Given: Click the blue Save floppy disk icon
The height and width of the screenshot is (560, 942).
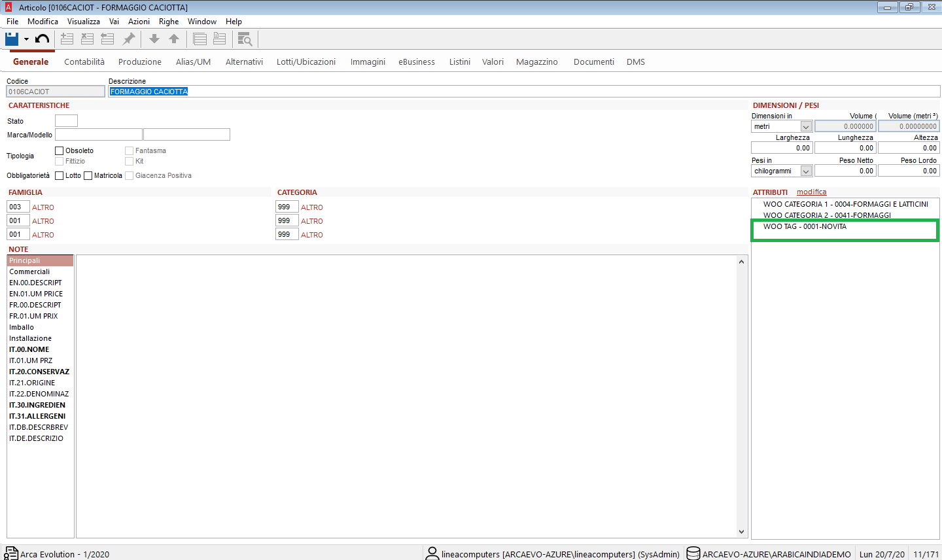Looking at the screenshot, I should coord(12,39).
